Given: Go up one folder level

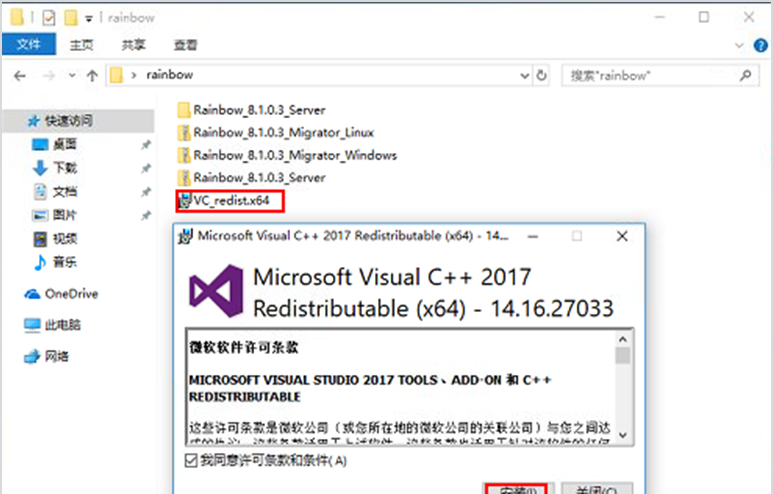Looking at the screenshot, I should click(92, 75).
